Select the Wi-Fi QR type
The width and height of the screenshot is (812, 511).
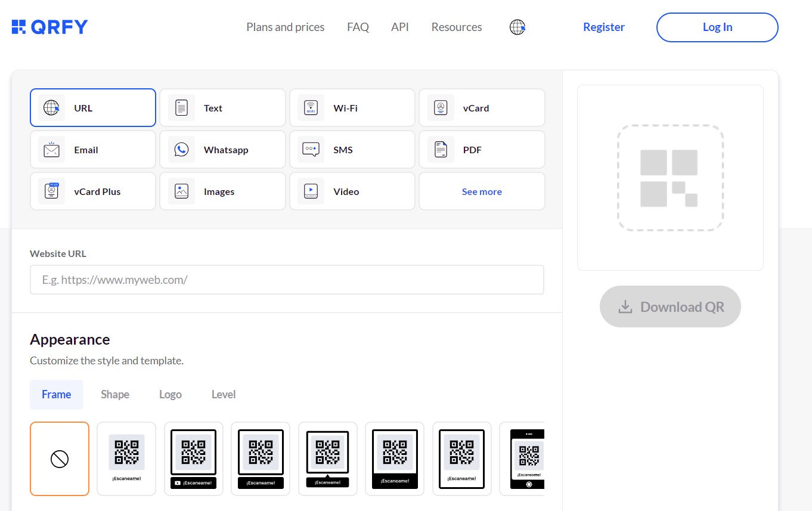pyautogui.click(x=352, y=108)
